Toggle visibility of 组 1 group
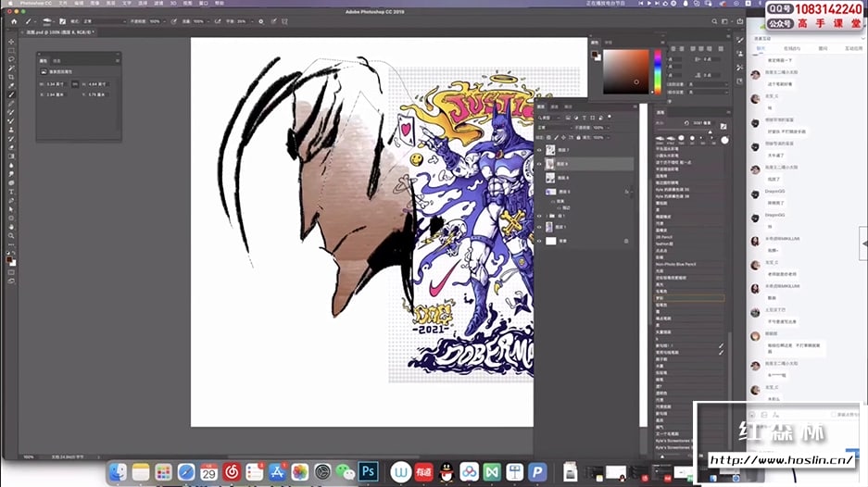Screen dimensions: 868x487 (540, 217)
